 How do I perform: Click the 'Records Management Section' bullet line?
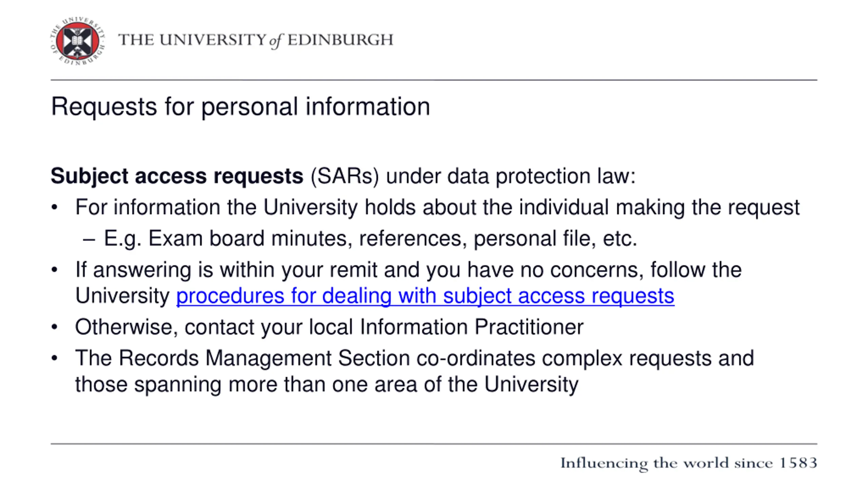tap(414, 358)
